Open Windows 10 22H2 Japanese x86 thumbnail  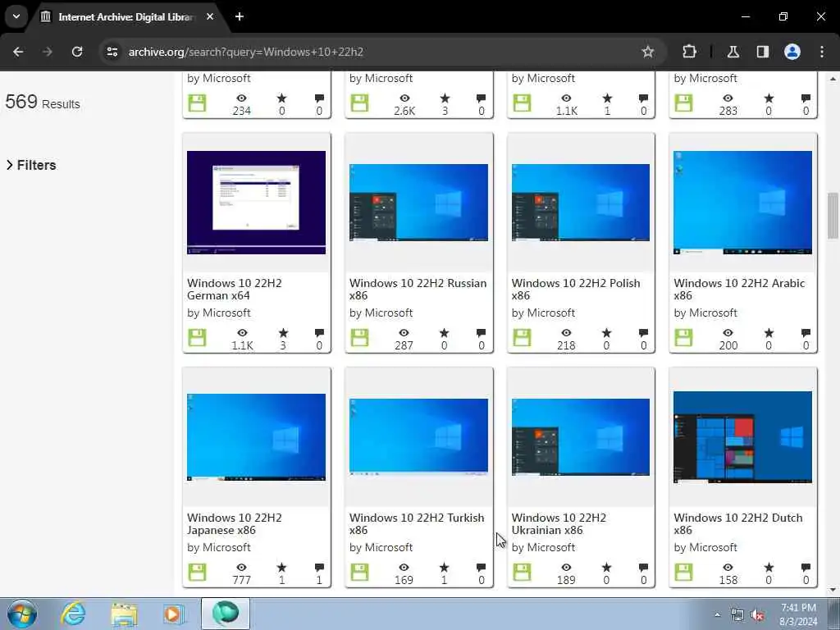click(256, 437)
